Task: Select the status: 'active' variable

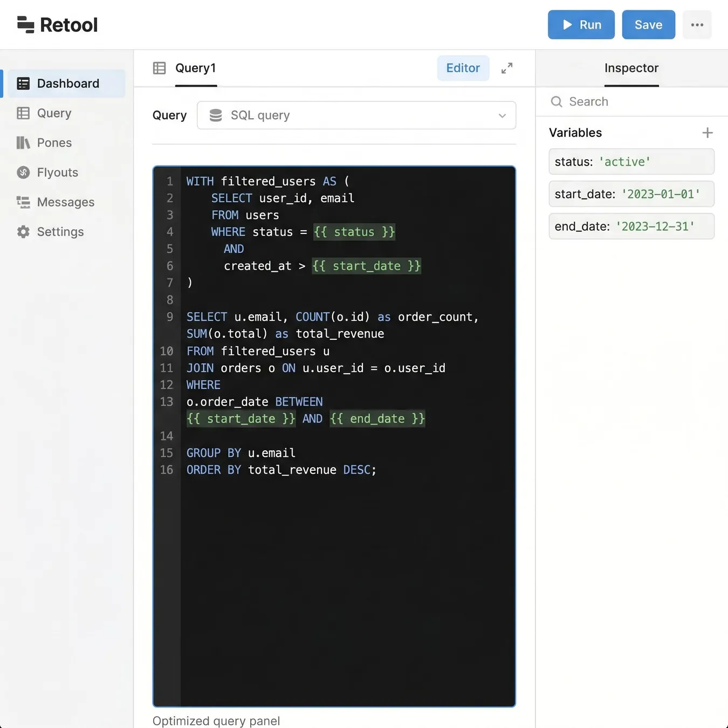Action: click(x=631, y=162)
